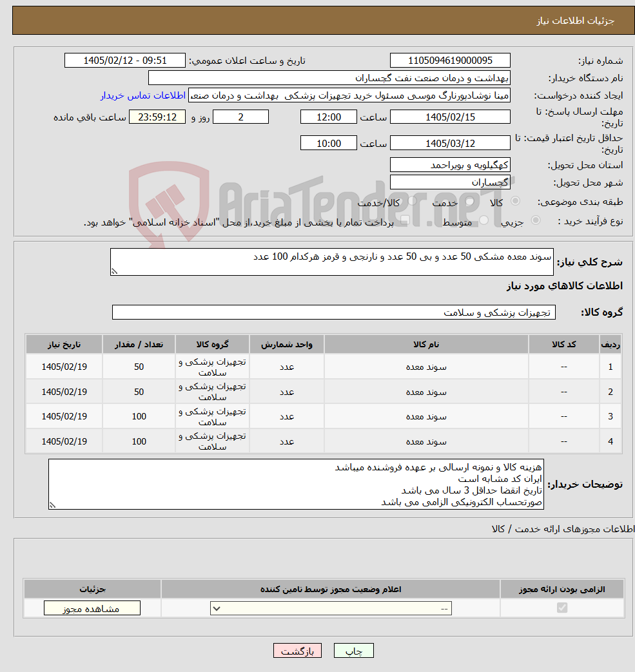Click the buyer organization name field
The image size is (635, 672).
(329, 78)
